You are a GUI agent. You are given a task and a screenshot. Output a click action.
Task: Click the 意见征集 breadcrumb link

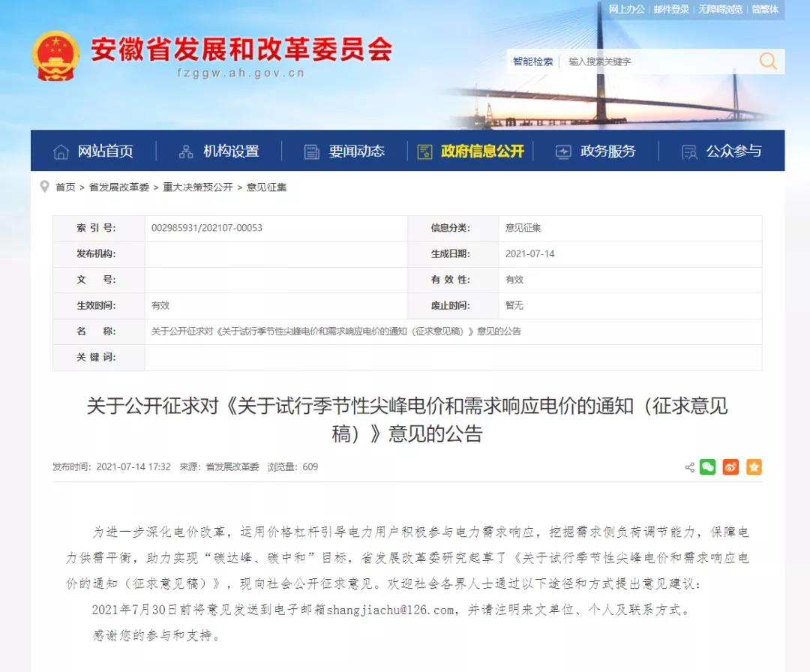pyautogui.click(x=266, y=187)
